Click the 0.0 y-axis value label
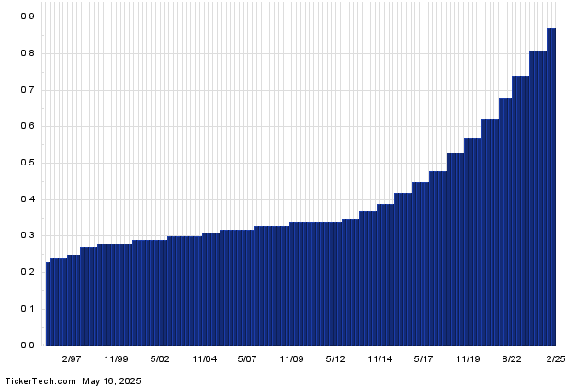Image resolution: width=588 pixels, height=386 pixels. pyautogui.click(x=27, y=346)
